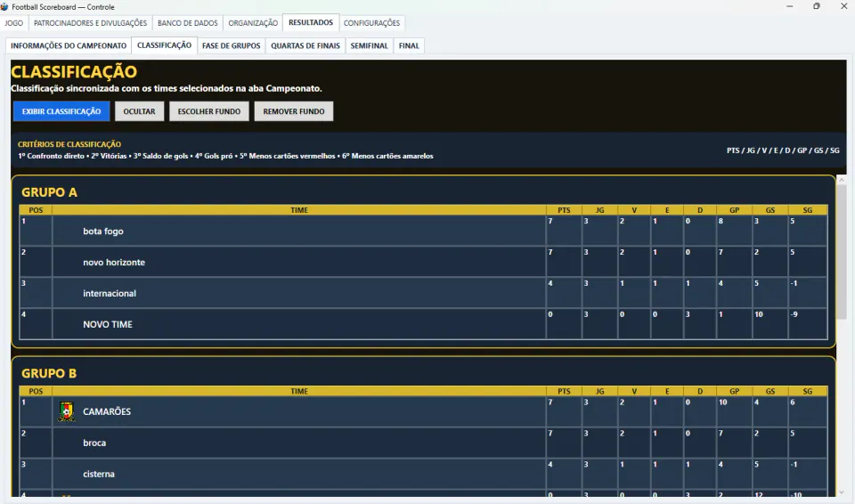This screenshot has height=504, width=855.
Task: Click the Remover Fundo button
Action: pyautogui.click(x=294, y=111)
